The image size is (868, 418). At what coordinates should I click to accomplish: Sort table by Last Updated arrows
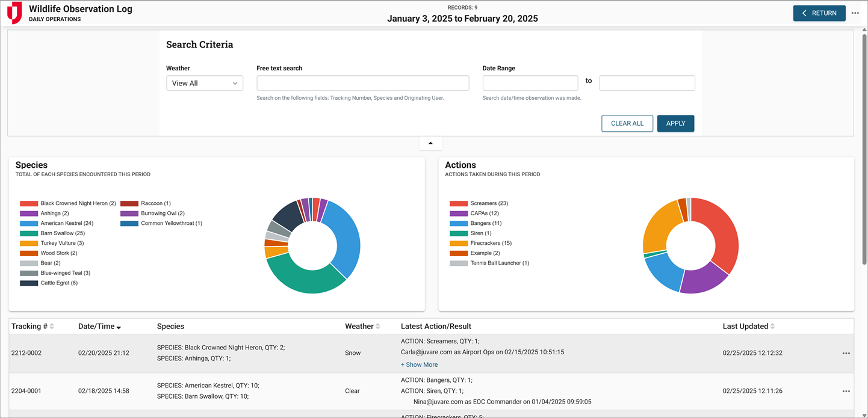click(772, 327)
